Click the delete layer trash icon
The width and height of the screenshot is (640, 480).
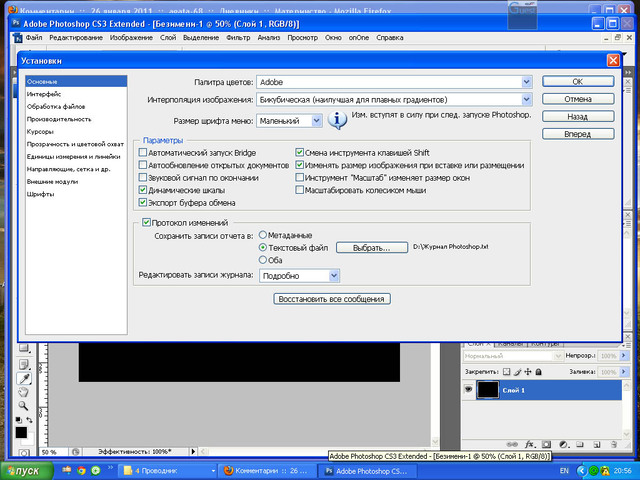(x=613, y=444)
